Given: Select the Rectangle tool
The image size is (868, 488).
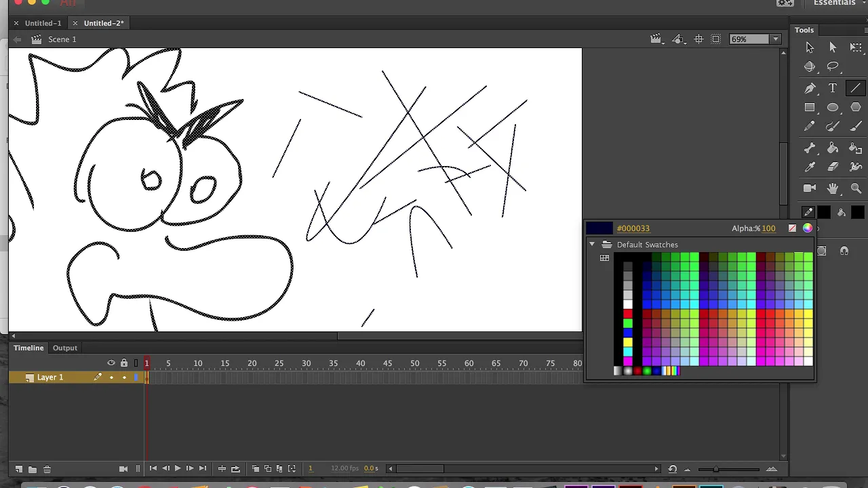Looking at the screenshot, I should (810, 107).
